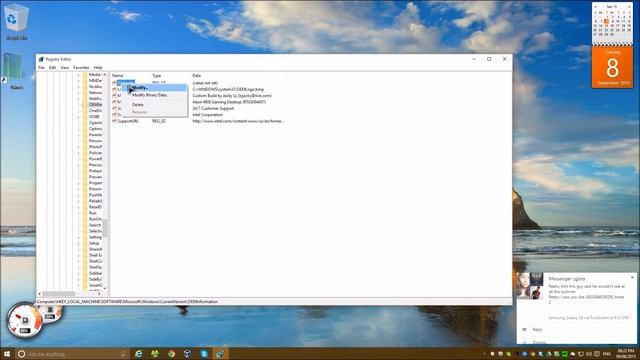Click the tree pane vertical scrollbar thumb

coord(105,228)
